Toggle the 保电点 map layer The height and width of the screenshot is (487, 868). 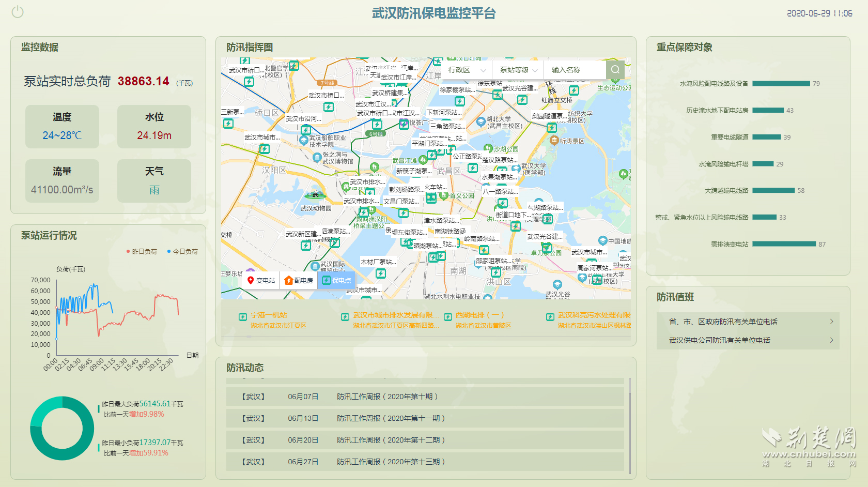[x=336, y=280]
